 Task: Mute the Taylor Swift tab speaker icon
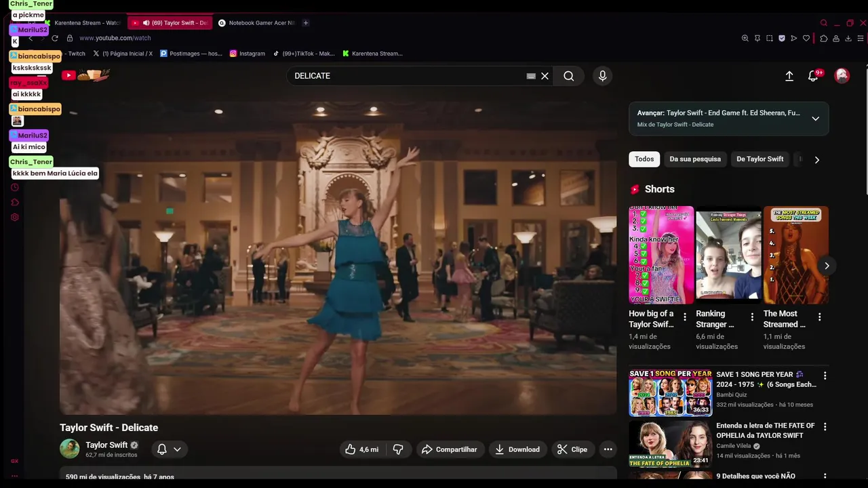pos(146,23)
